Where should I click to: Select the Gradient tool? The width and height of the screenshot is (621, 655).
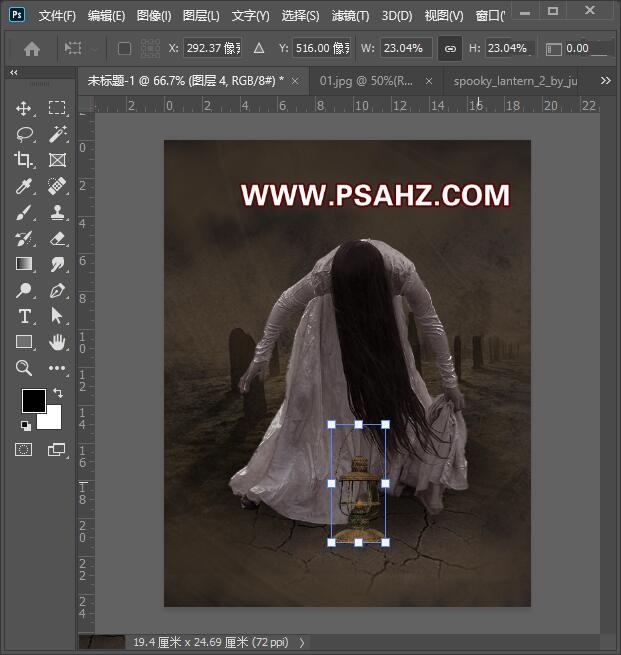pyautogui.click(x=24, y=264)
